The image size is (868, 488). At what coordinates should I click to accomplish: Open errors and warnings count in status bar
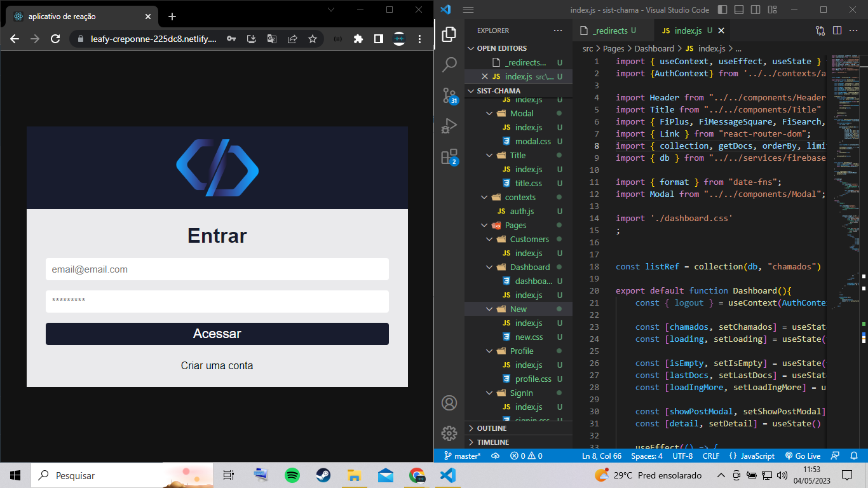click(x=526, y=456)
